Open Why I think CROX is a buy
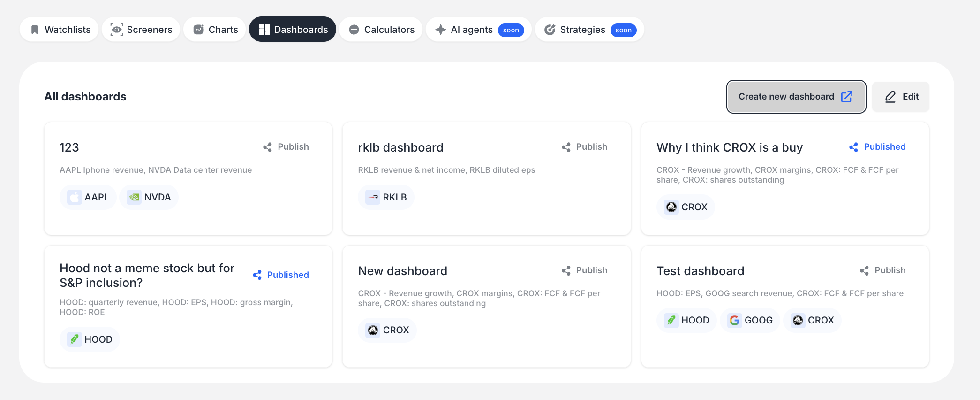The width and height of the screenshot is (980, 400). [x=730, y=147]
